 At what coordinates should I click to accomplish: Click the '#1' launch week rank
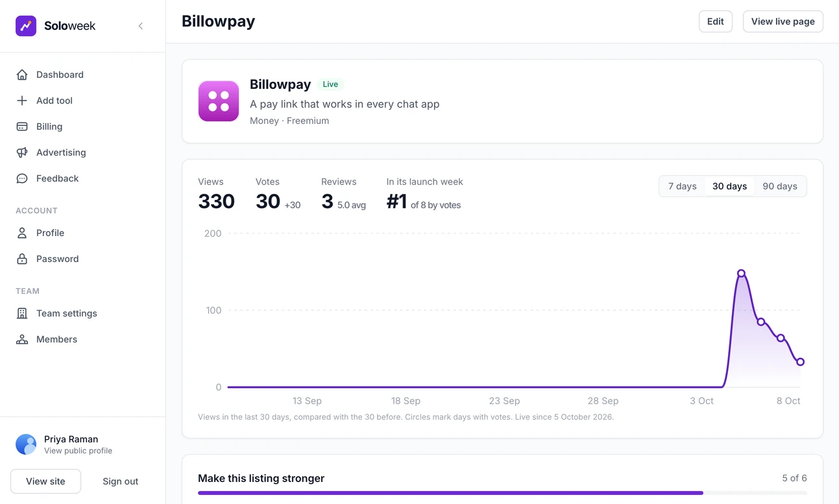coord(396,202)
